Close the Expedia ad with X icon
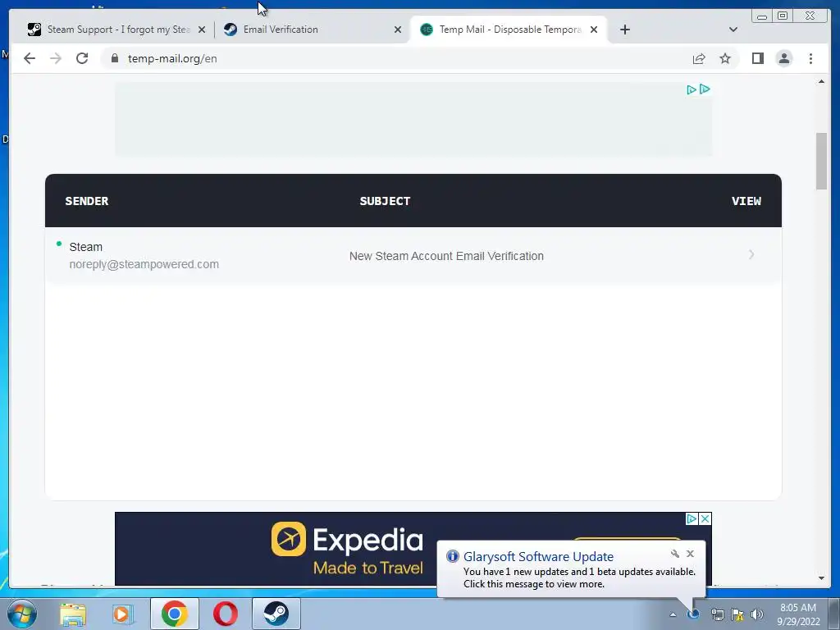Screen dimensions: 840x630 pyautogui.click(x=705, y=518)
